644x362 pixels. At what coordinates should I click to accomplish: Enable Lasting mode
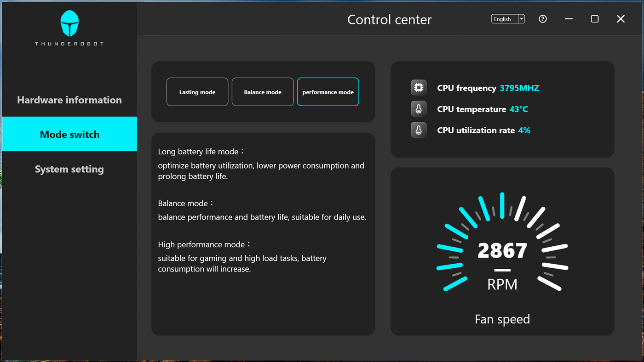(197, 92)
